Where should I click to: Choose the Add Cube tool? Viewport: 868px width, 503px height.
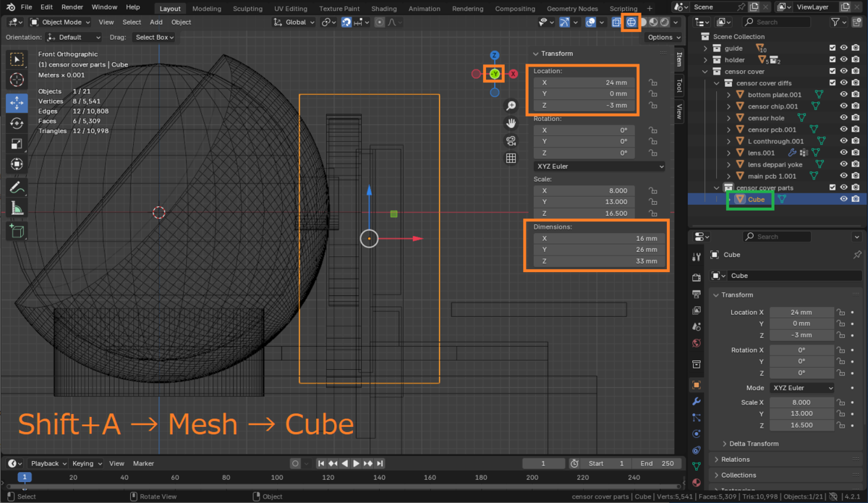pyautogui.click(x=17, y=232)
